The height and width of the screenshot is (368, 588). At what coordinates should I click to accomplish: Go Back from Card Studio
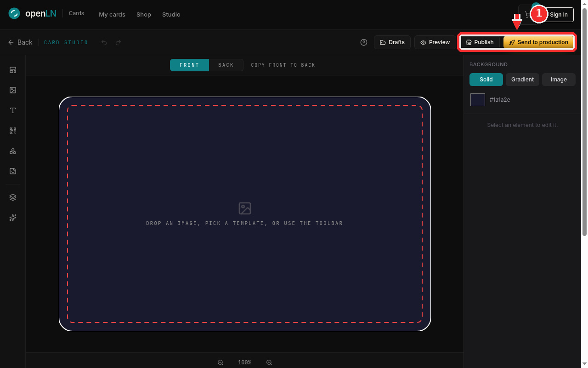coord(20,42)
